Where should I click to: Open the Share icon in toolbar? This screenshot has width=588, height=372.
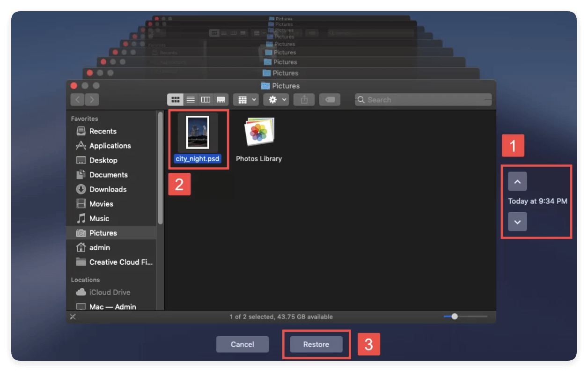pyautogui.click(x=304, y=99)
